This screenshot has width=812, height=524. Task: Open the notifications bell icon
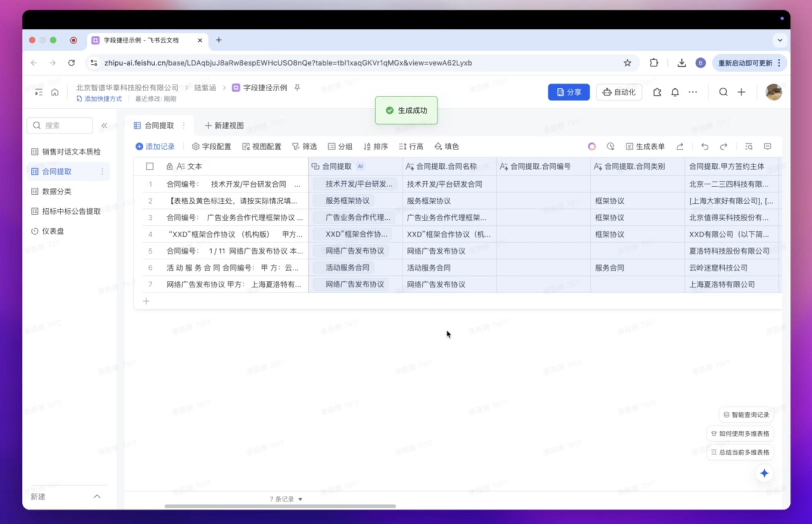tap(675, 92)
